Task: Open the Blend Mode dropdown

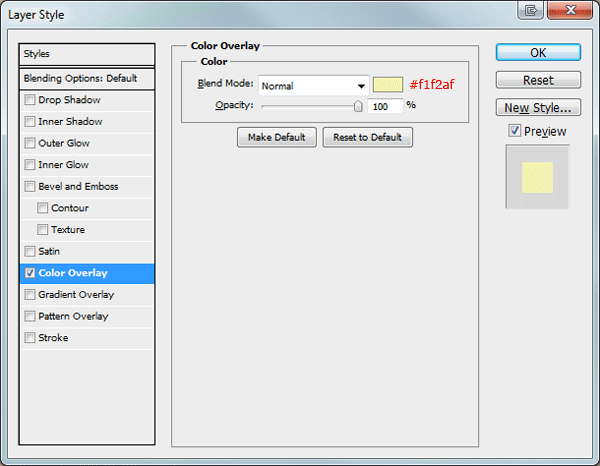Action: (x=313, y=86)
